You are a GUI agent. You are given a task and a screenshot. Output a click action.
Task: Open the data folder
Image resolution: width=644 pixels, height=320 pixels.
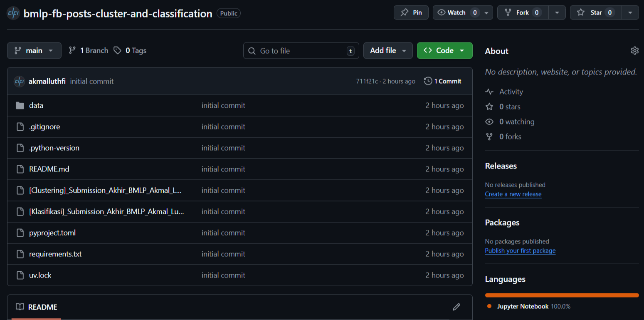point(36,105)
